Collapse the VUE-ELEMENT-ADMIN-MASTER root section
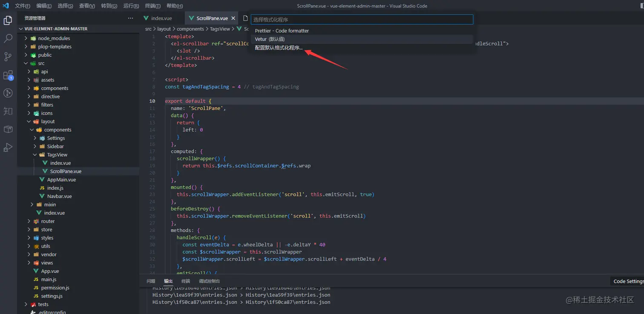The image size is (644, 314). tap(21, 29)
